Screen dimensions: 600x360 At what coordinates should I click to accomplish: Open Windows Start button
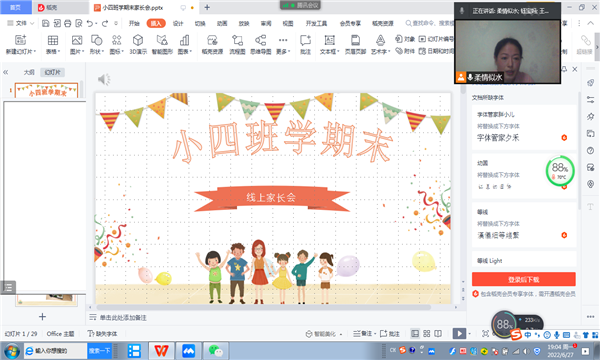[x=11, y=351]
